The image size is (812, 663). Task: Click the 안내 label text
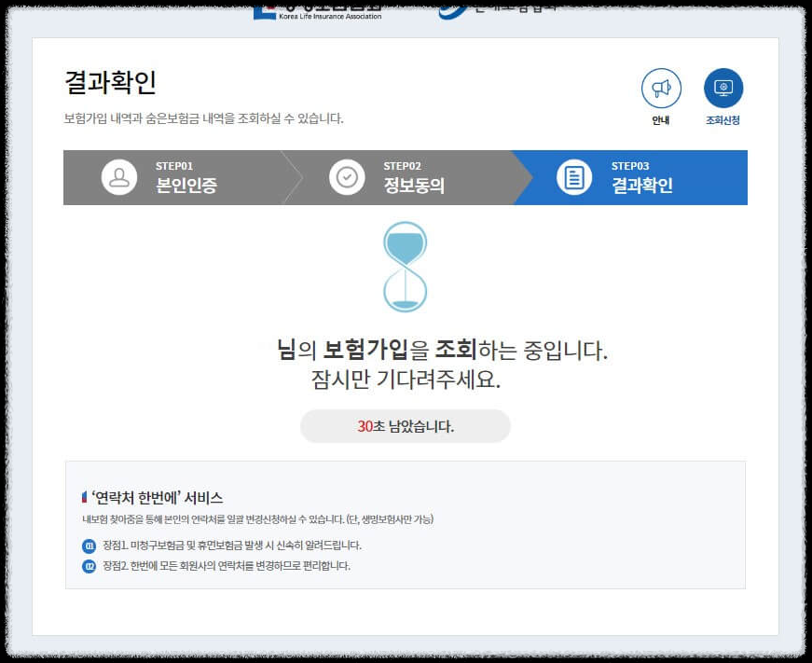[x=662, y=118]
